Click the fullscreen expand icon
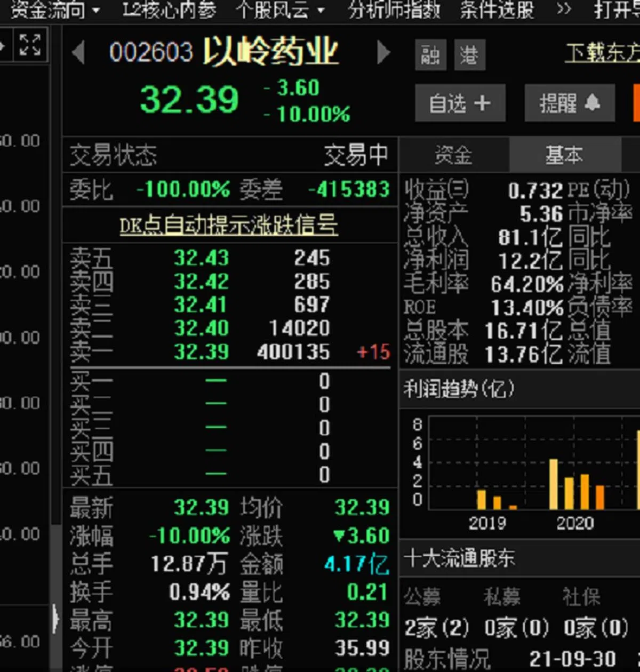This screenshot has height=672, width=640. [x=30, y=45]
